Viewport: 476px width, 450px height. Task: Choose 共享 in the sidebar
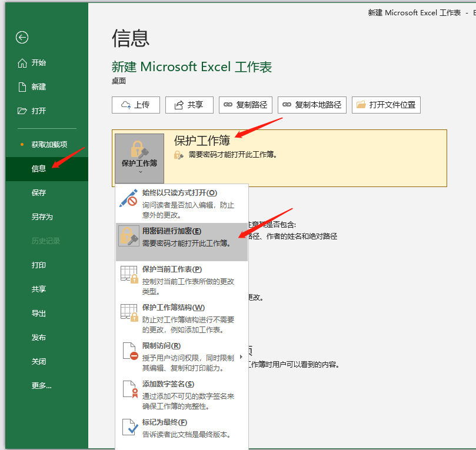click(46, 289)
